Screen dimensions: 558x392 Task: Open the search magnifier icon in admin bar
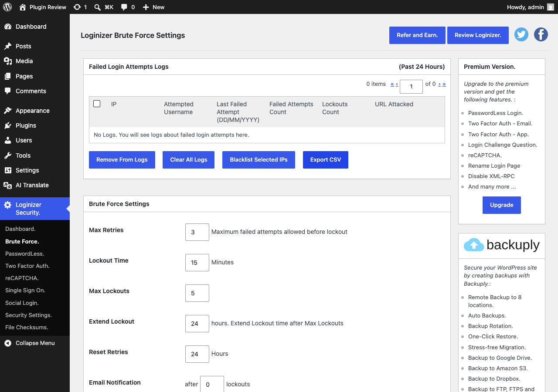pyautogui.click(x=97, y=7)
